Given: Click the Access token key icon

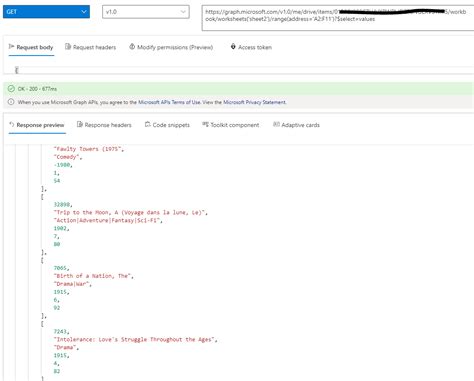Looking at the screenshot, I should pos(233,47).
